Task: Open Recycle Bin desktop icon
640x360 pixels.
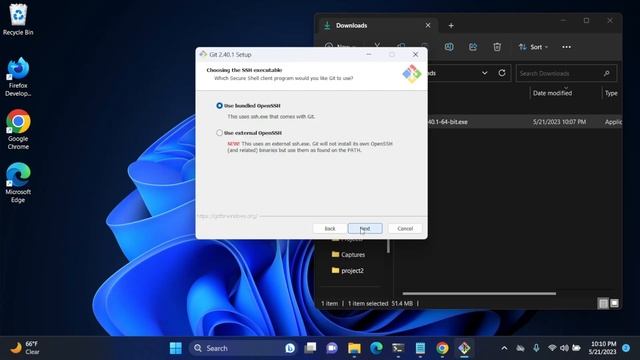Action: point(18,19)
